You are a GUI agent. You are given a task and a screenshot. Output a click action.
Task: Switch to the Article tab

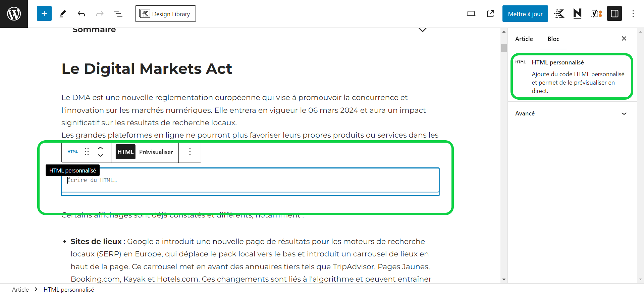[524, 39]
